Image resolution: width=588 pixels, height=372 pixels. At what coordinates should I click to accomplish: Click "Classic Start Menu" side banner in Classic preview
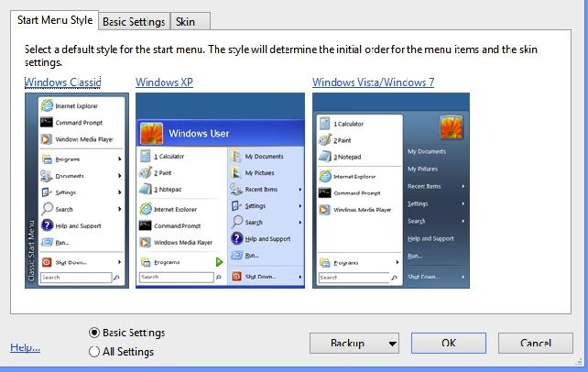31,250
